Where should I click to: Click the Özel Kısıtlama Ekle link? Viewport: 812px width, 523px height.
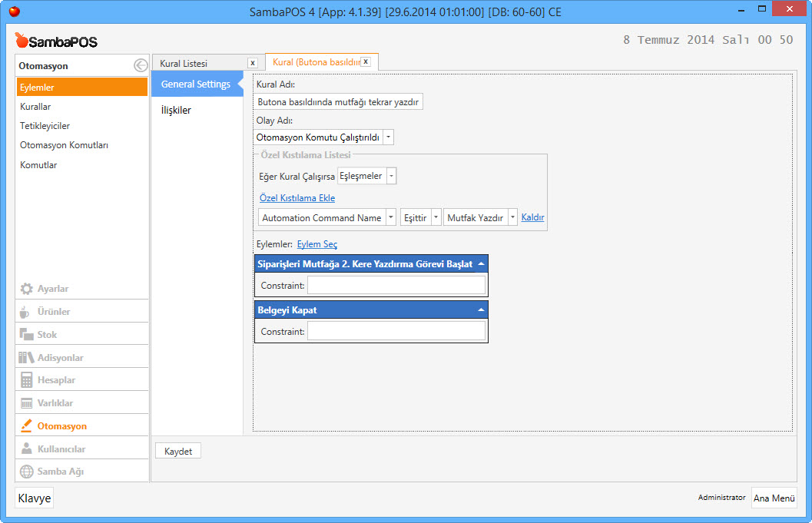297,198
